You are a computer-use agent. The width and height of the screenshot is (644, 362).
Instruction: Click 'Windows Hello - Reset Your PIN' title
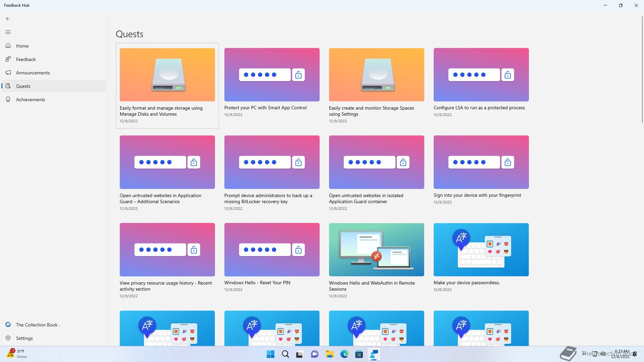click(257, 283)
